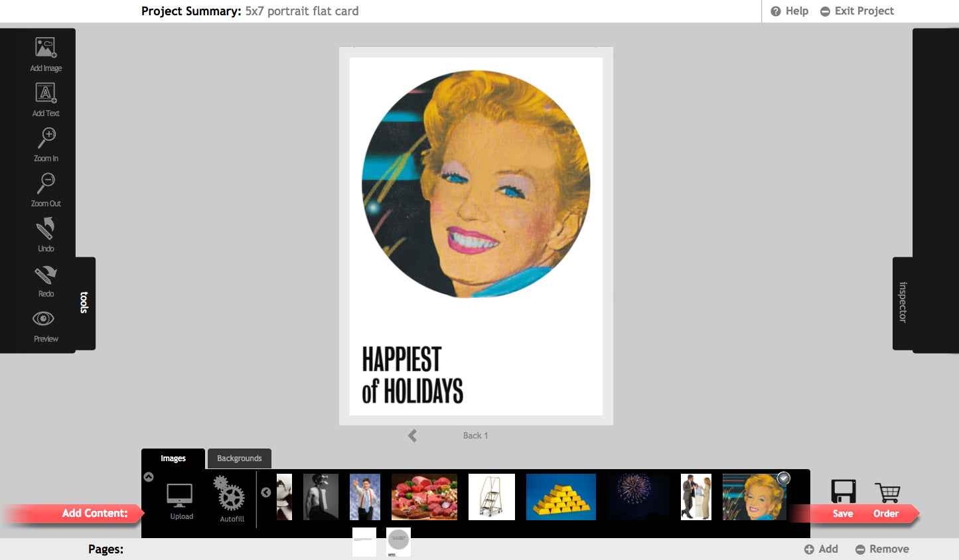Expand the inspector side panel
This screenshot has height=560, width=959.
[903, 303]
